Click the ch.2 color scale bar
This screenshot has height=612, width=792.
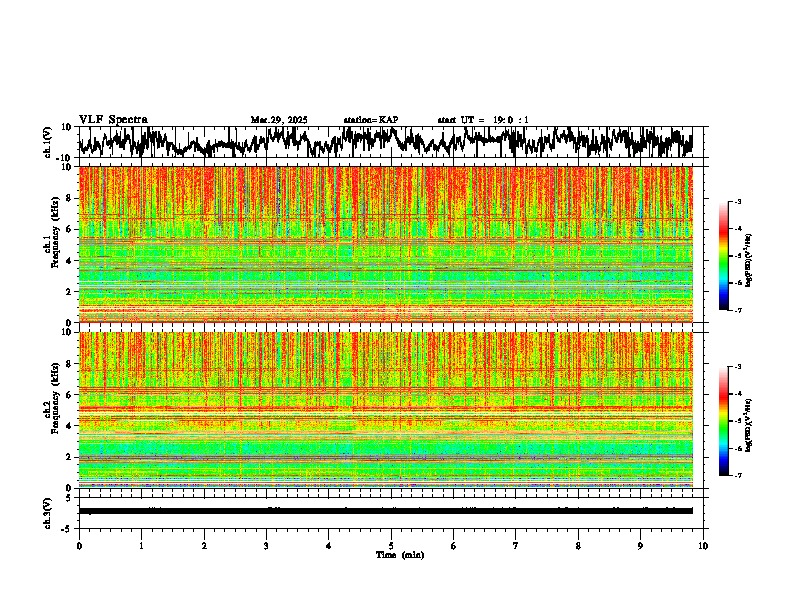724,421
